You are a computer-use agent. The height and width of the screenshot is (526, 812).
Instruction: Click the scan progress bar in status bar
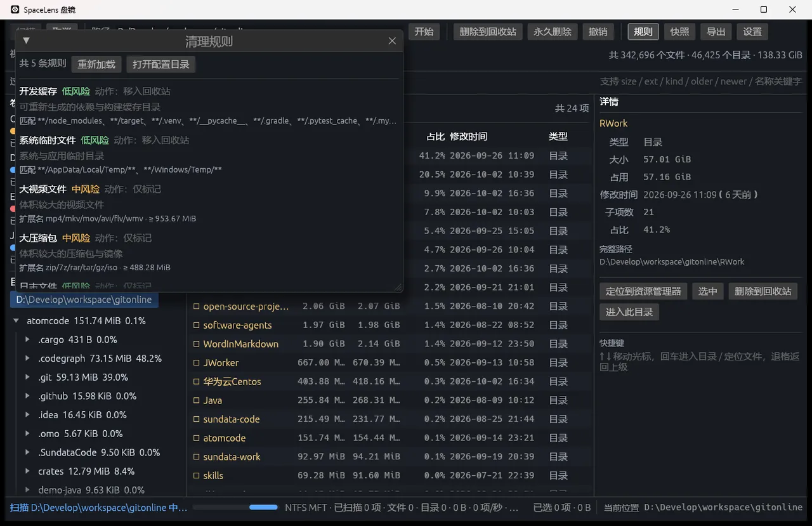tap(235, 508)
